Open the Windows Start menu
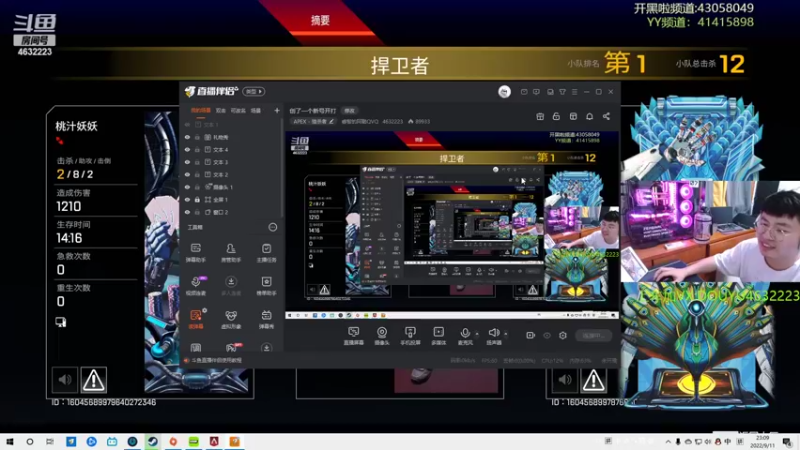This screenshot has width=800, height=450. (x=10, y=442)
